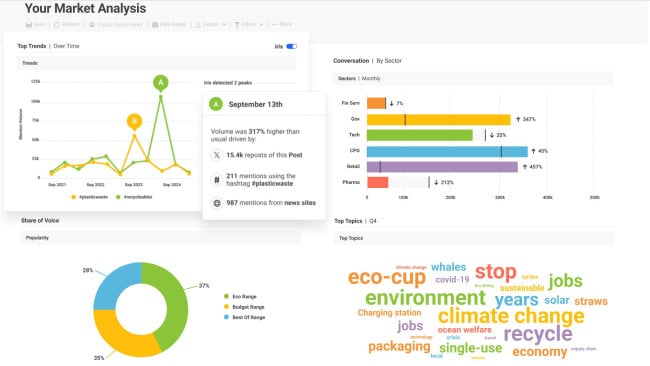Select the Monthly option beside Sectors

click(x=371, y=78)
